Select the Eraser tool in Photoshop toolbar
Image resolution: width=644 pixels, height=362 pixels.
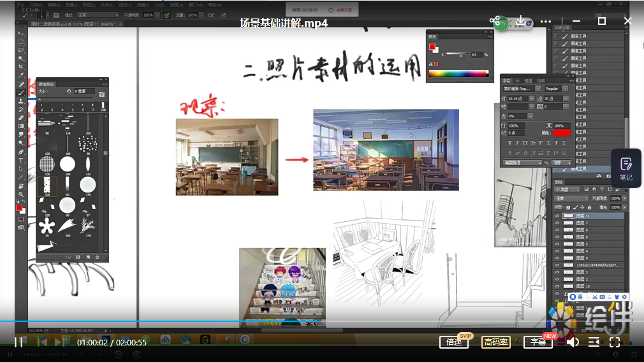coord(21,118)
